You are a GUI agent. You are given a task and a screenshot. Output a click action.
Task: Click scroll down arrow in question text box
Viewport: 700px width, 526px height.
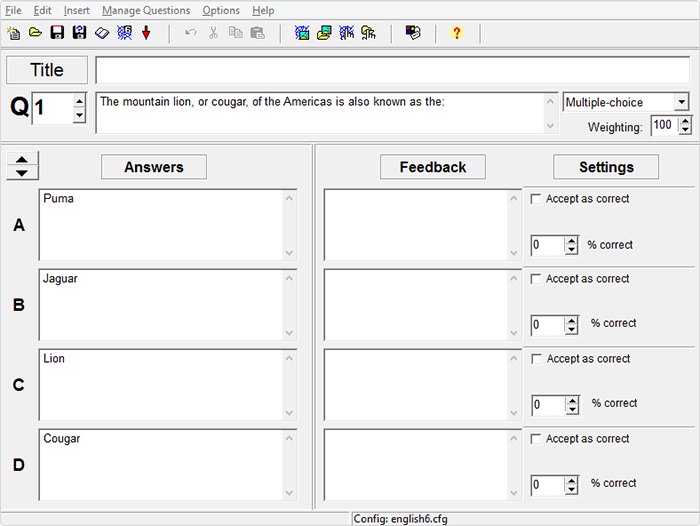(550, 126)
